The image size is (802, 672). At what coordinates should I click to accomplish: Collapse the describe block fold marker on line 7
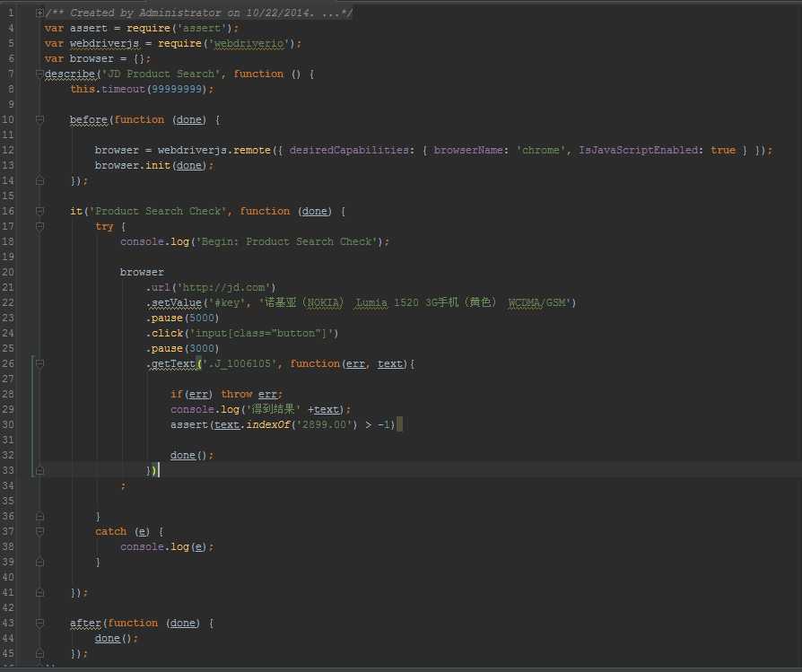(x=39, y=74)
